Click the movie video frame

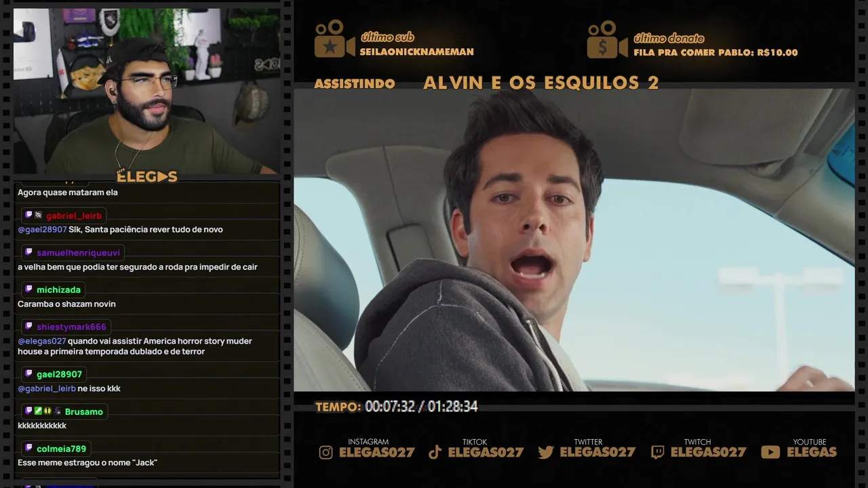click(574, 239)
